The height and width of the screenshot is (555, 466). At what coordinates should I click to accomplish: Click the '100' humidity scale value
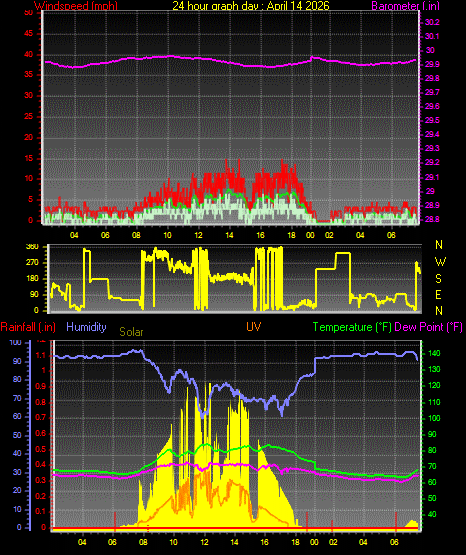(16, 343)
